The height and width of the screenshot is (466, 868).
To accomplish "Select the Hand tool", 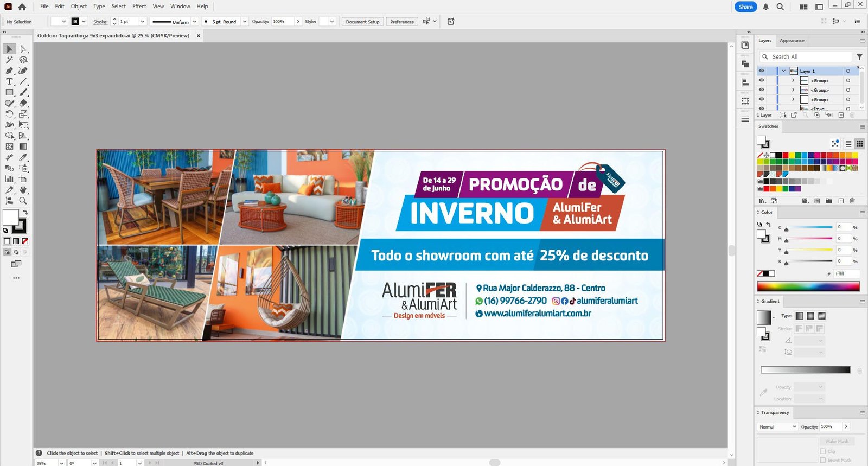I will coord(23,190).
